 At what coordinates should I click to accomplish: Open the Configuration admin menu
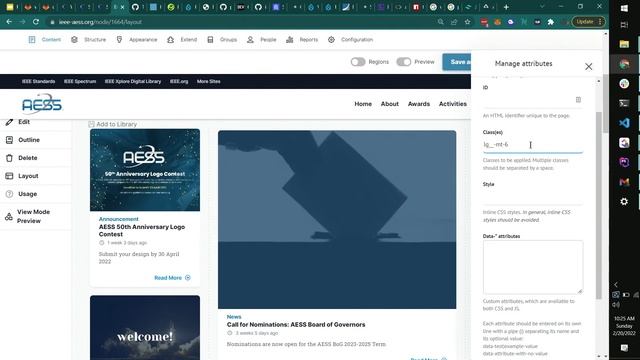point(350,40)
